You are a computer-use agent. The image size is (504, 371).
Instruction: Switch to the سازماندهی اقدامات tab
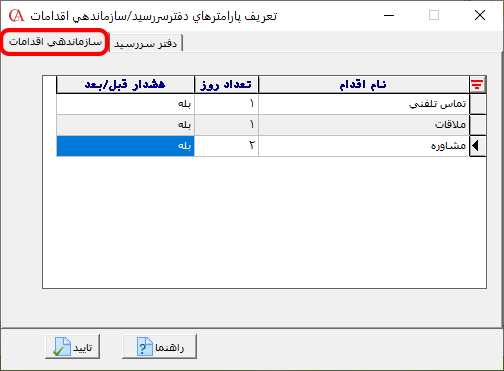pos(55,42)
